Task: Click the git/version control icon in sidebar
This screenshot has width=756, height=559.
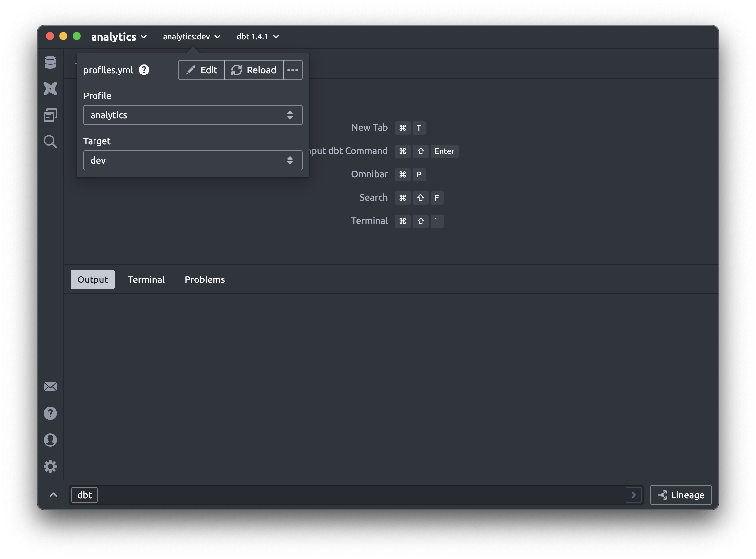Action: click(51, 88)
